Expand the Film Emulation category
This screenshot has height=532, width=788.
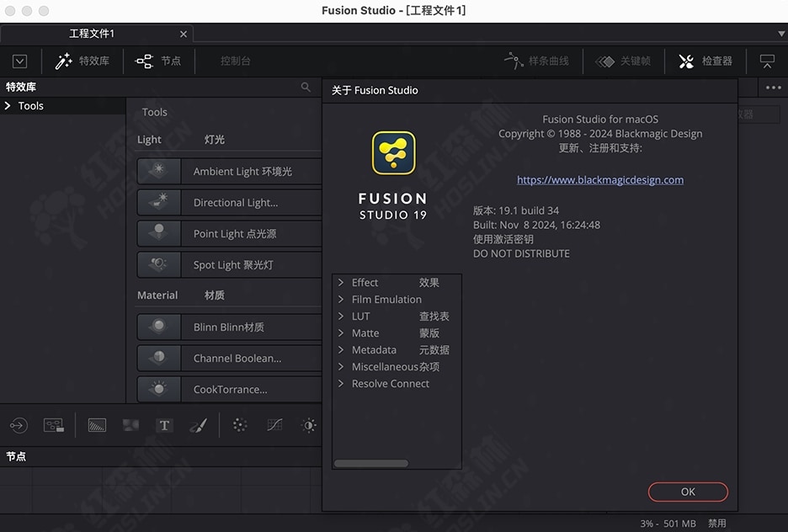coord(341,300)
